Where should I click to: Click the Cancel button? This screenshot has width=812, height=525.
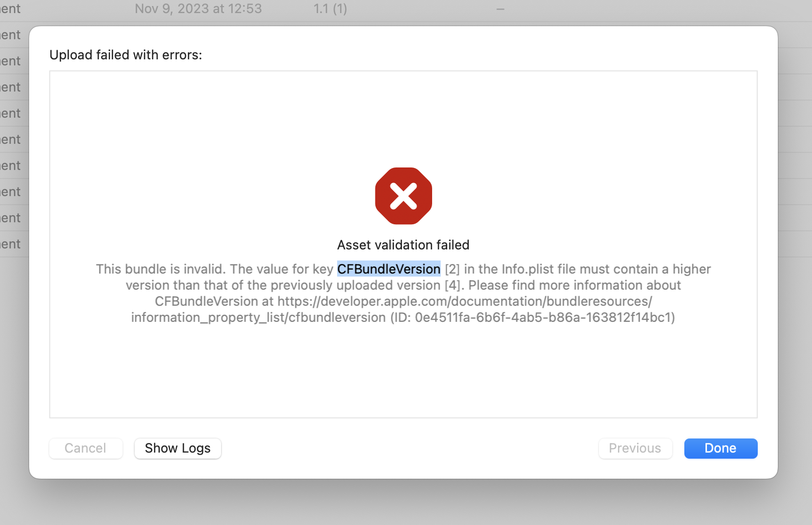(85, 448)
